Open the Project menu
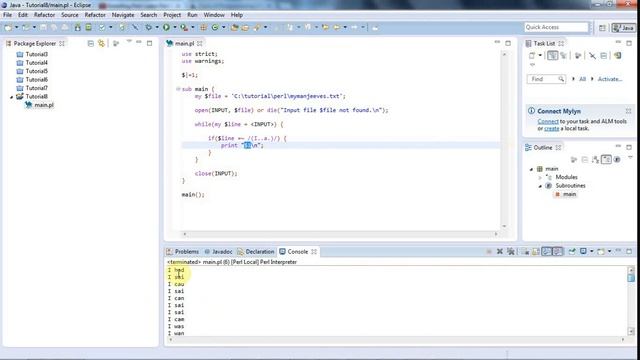The width and height of the screenshot is (640, 360). click(172, 15)
